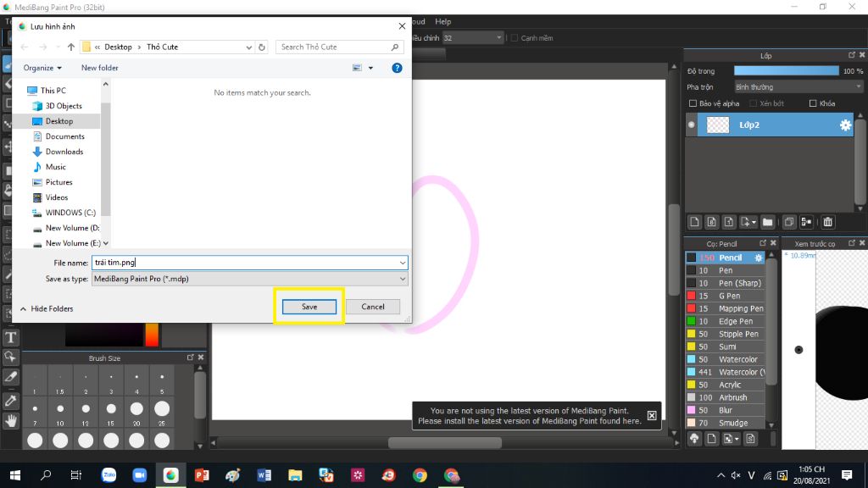Select Documents in the navigation pane
Viewport: 868px width, 488px height.
tap(64, 136)
